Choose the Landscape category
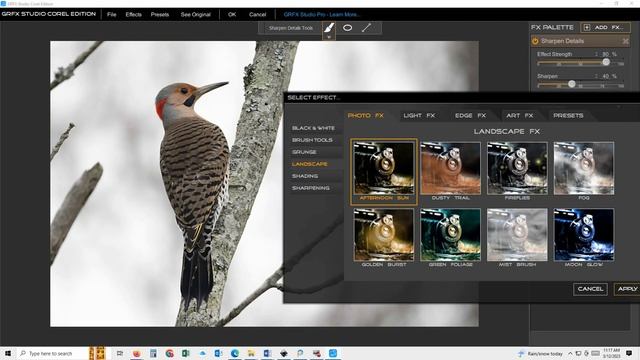Image resolution: width=640 pixels, height=360 pixels. 309,164
